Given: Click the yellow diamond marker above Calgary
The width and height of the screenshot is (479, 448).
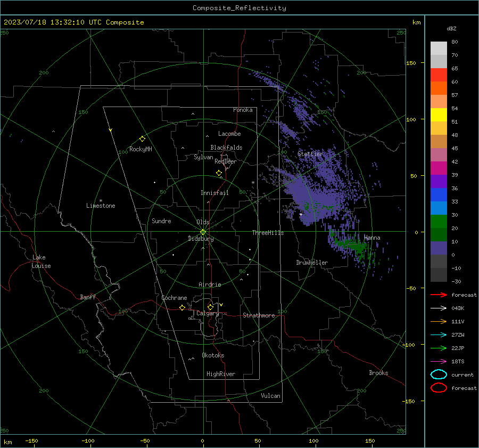Looking at the screenshot, I should click(x=210, y=307).
